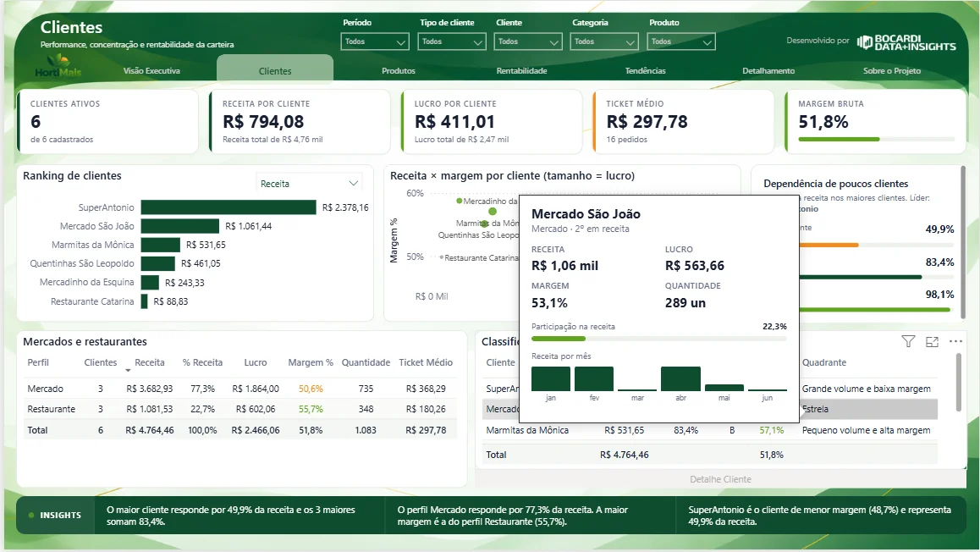Click the filter funnel icon on the classification visual
980x552 pixels.
click(x=908, y=341)
